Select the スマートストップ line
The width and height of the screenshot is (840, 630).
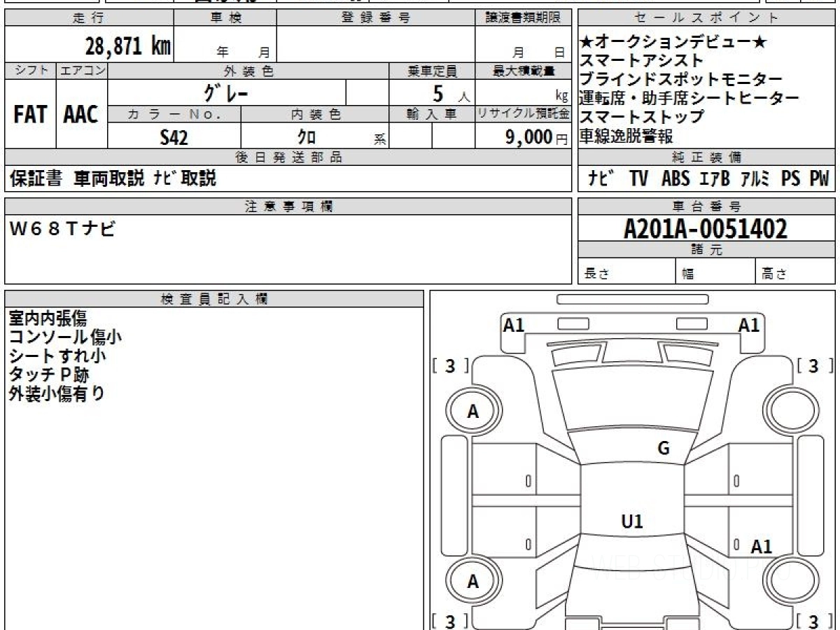coord(642,117)
